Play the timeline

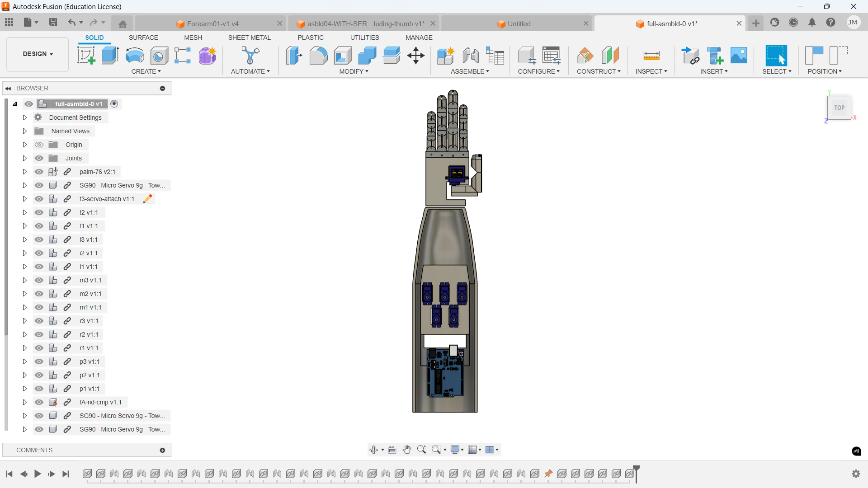tap(38, 474)
